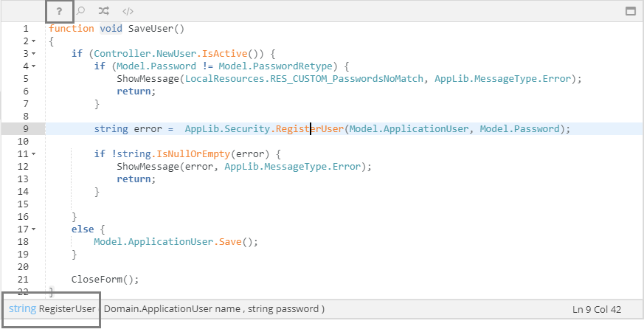
Task: Collapse the IsNullOrEmpty block at line 11
Action: coord(34,154)
